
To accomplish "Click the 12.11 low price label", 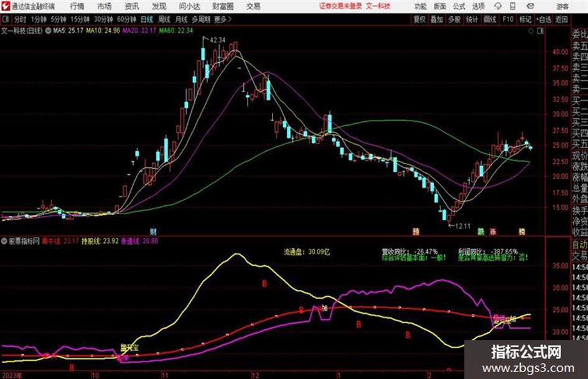I will pyautogui.click(x=462, y=226).
